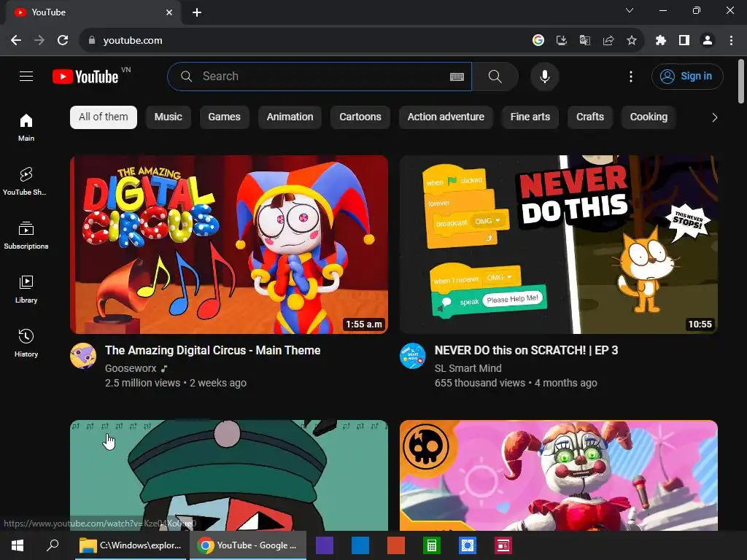
Task: Open the YouTube hamburger guide menu
Action: click(x=26, y=76)
